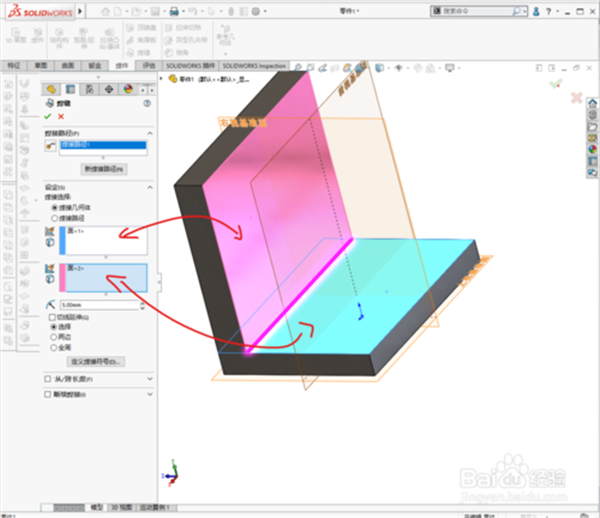Switch to the 草图 ribbon tab
The image size is (600, 518).
[41, 66]
